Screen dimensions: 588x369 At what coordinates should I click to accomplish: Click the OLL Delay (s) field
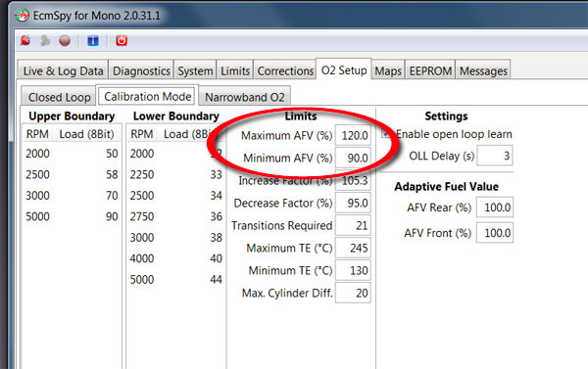tap(495, 156)
